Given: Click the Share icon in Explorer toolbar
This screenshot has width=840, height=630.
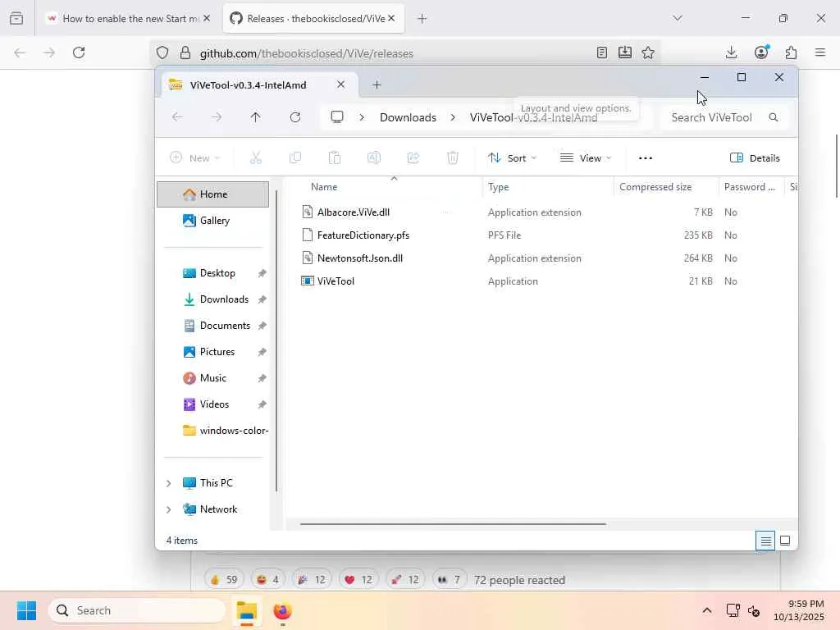Looking at the screenshot, I should coord(413,158).
